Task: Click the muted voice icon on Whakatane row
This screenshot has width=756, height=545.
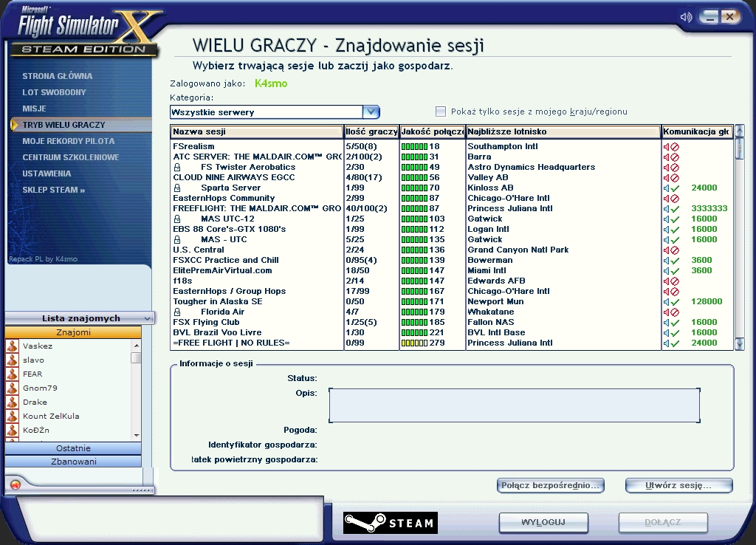Action: click(671, 312)
